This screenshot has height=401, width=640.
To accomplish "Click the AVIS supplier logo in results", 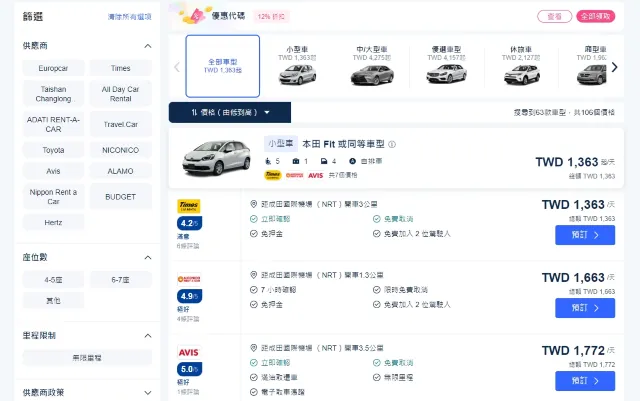I will pyautogui.click(x=188, y=352).
